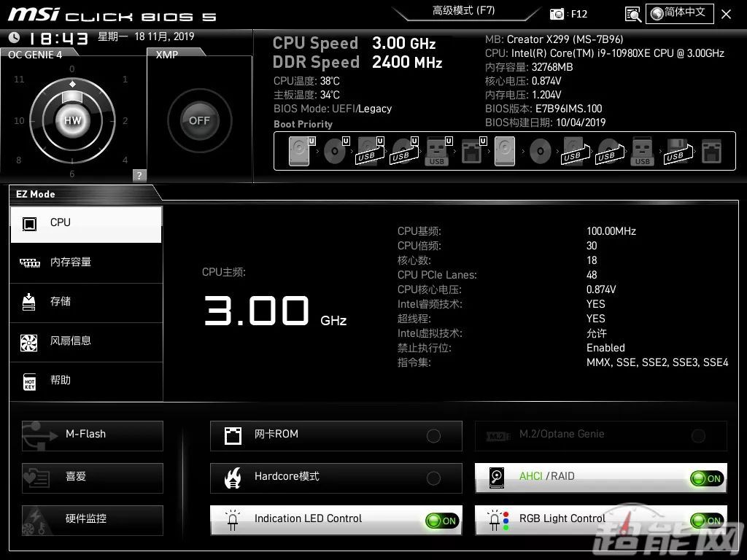Click the BIOS version E7B96IMS.100 text
Image resolution: width=747 pixels, height=560 pixels.
[x=569, y=109]
